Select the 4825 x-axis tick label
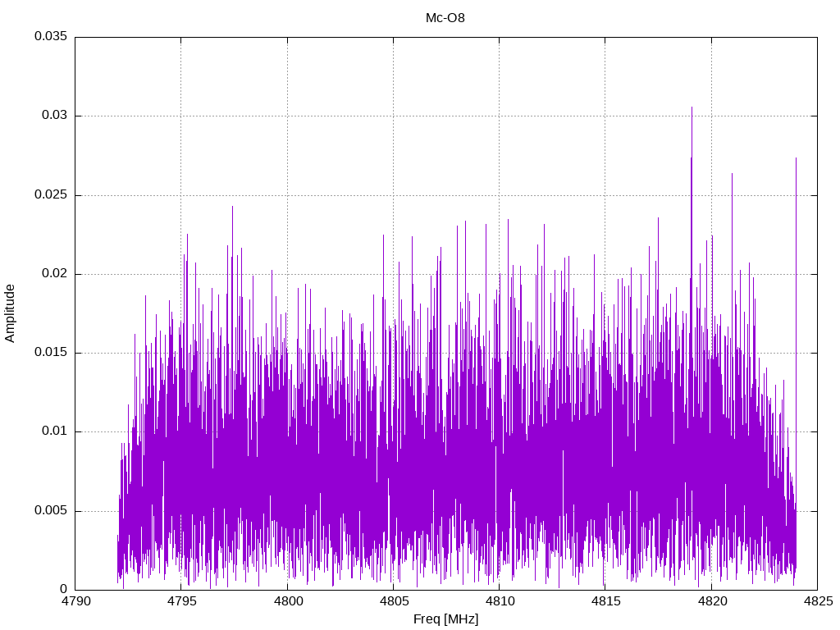Viewport: 840px width, 630px height. coord(816,602)
